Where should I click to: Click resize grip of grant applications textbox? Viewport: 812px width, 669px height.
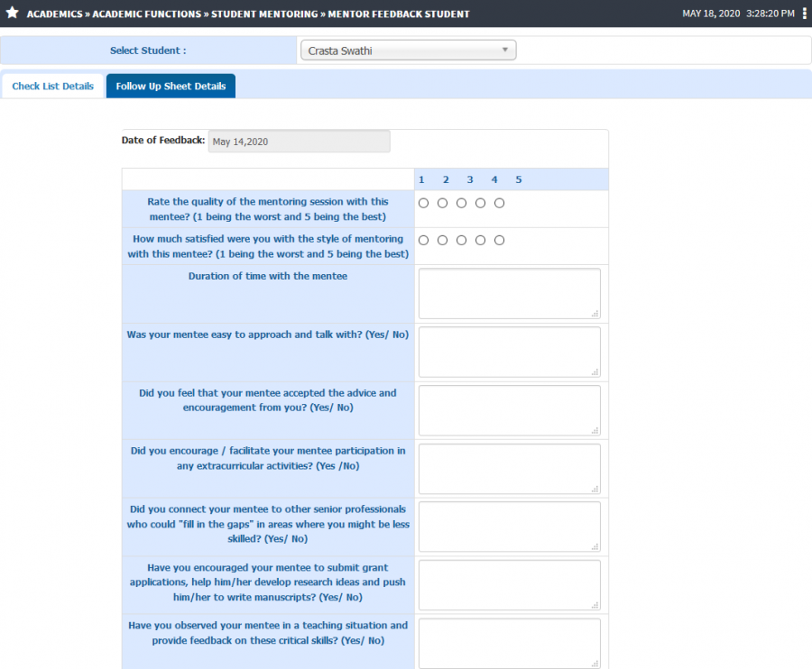point(595,605)
